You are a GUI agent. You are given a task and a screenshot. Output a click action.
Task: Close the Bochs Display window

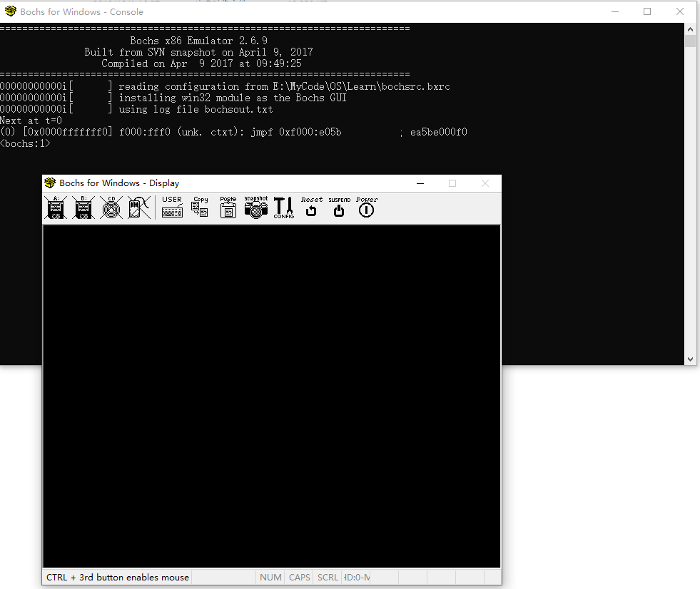click(485, 183)
